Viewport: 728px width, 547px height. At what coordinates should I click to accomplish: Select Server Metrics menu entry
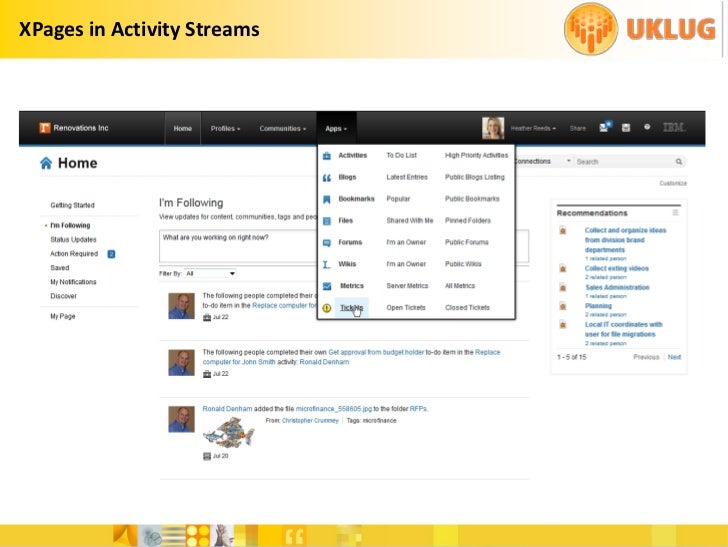(x=407, y=286)
